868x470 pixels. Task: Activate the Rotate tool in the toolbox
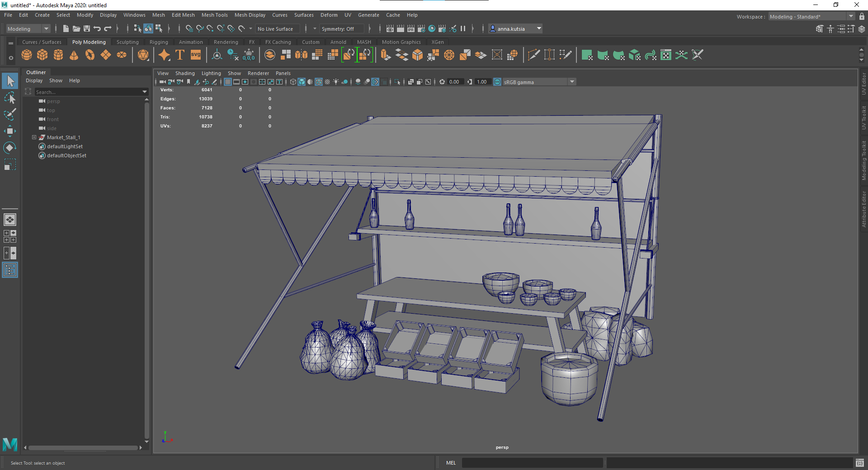tap(10, 148)
